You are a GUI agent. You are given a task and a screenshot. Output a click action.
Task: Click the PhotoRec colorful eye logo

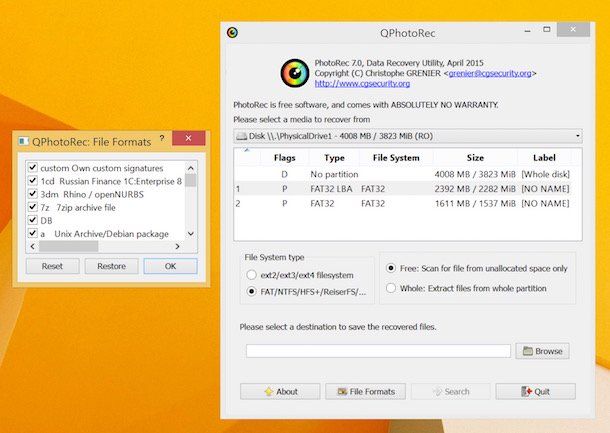pyautogui.click(x=295, y=73)
